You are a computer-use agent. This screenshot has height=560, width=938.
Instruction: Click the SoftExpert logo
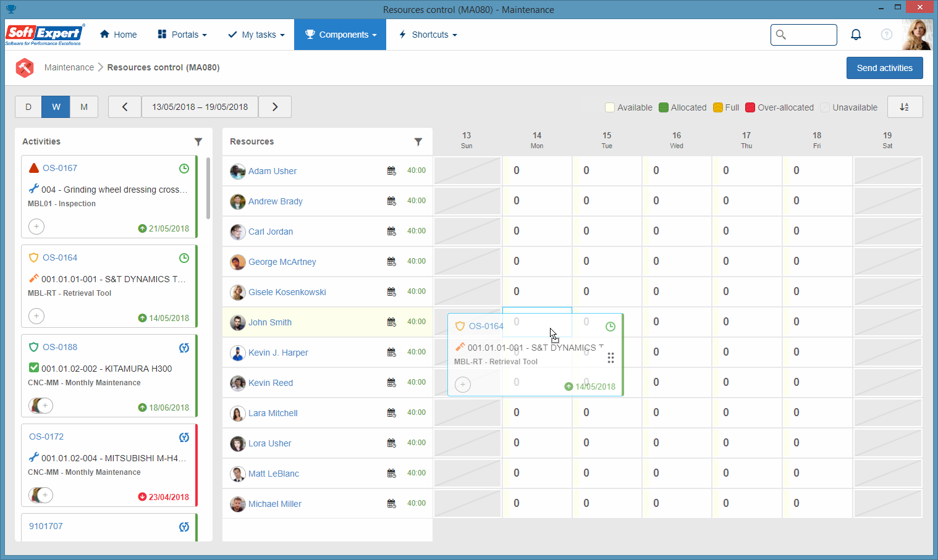[x=44, y=35]
